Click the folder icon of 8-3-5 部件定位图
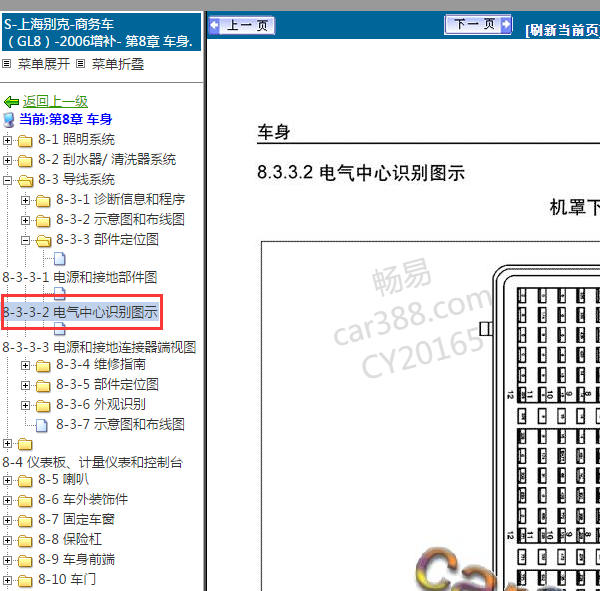Viewport: 600px width, 591px height. [x=43, y=386]
